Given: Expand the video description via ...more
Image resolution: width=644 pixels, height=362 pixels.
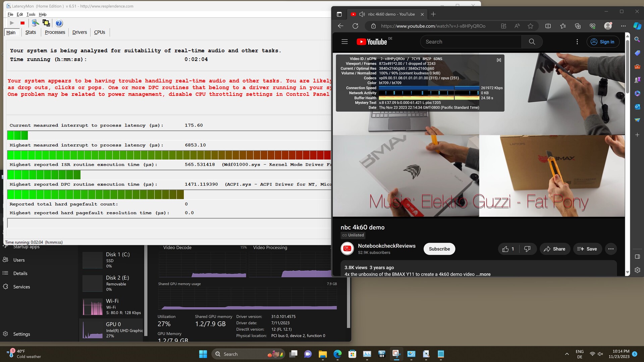Looking at the screenshot, I should (483, 274).
